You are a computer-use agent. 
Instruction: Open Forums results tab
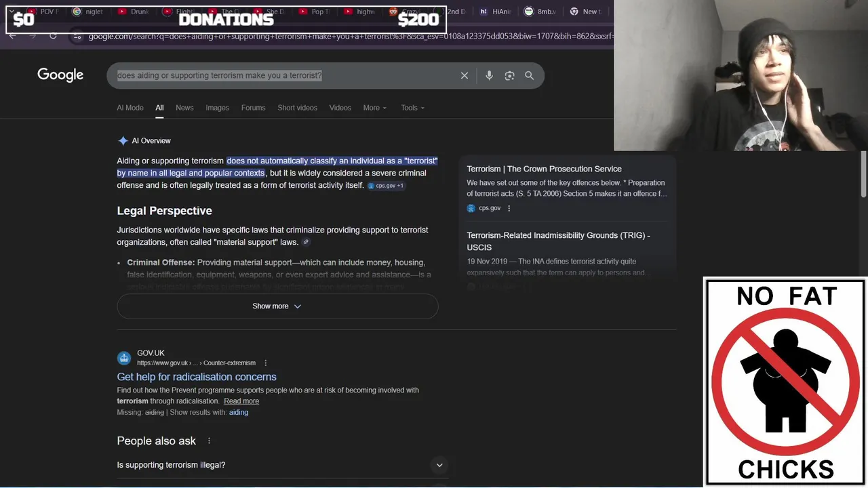pos(253,108)
